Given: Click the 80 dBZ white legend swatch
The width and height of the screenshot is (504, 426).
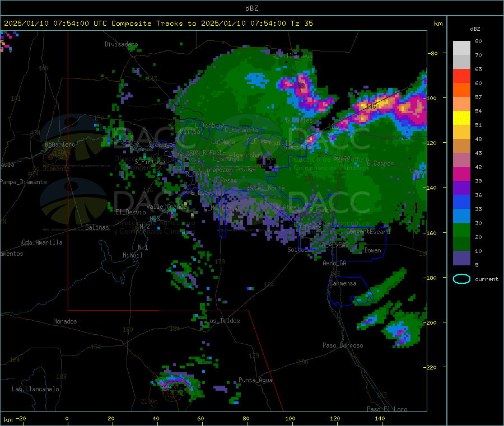Looking at the screenshot, I should click(x=461, y=48).
